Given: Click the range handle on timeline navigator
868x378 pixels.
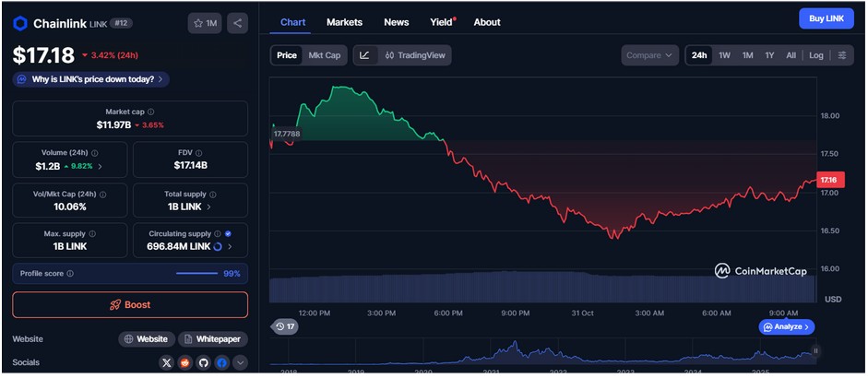Looking at the screenshot, I should (815, 350).
